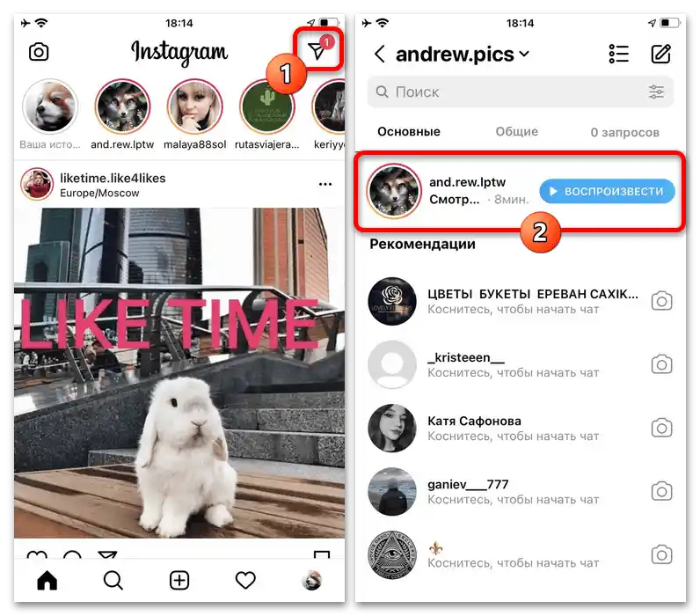The height and width of the screenshot is (616, 700).
Task: Open 0 запросов requests tab
Action: coord(624,132)
